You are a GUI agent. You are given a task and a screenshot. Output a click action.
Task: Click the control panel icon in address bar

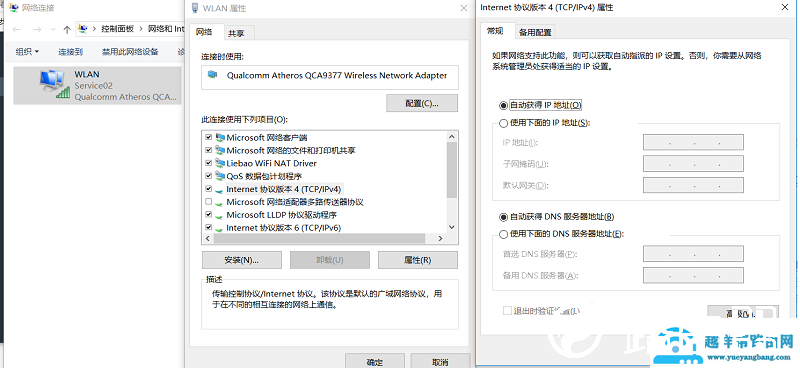click(x=83, y=29)
